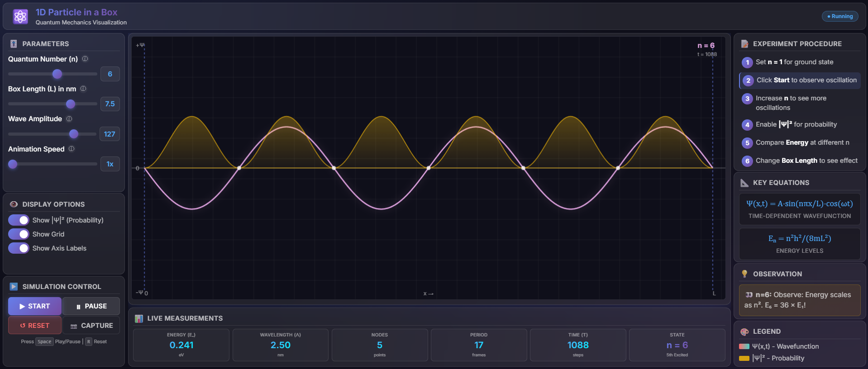Pause the running simulation
The height and width of the screenshot is (369, 868).
91,306
